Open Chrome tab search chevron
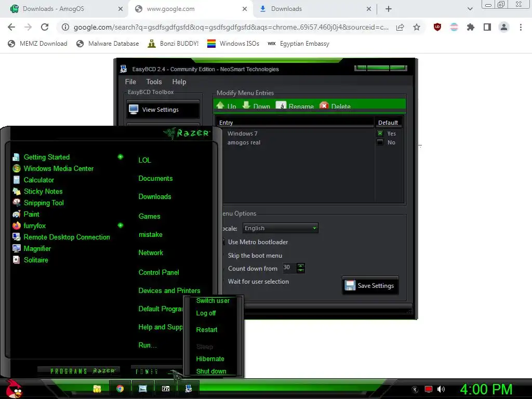Image resolution: width=532 pixels, height=399 pixels. 470,9
